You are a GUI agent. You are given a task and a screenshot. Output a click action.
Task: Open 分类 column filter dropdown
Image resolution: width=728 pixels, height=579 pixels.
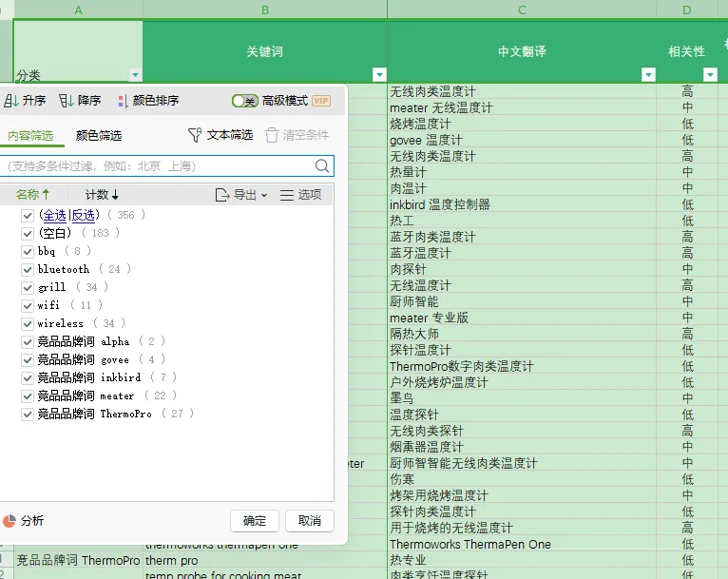135,75
